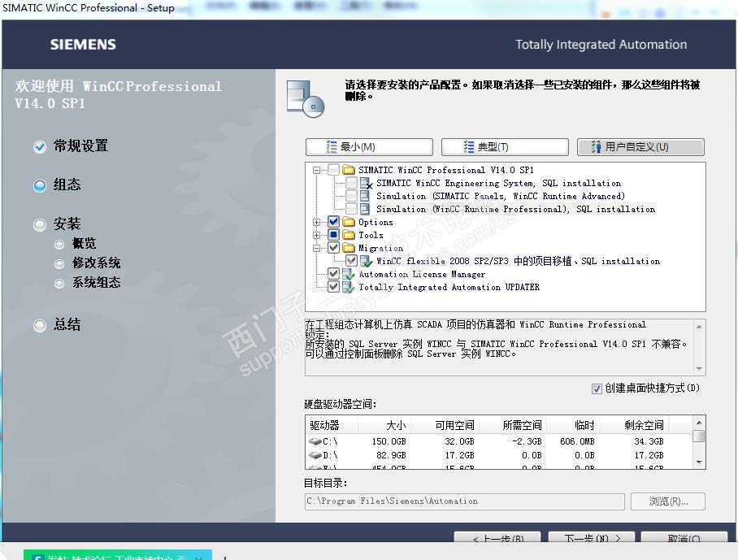Screen dimensions: 738x560
Task: Select the 总结 step in sidebar
Action: click(x=57, y=325)
